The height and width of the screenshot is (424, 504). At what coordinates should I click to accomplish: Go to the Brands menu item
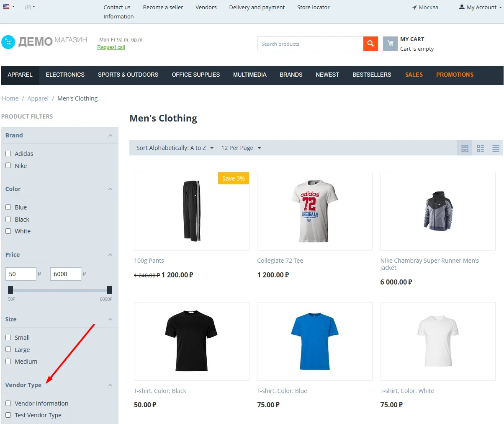291,75
